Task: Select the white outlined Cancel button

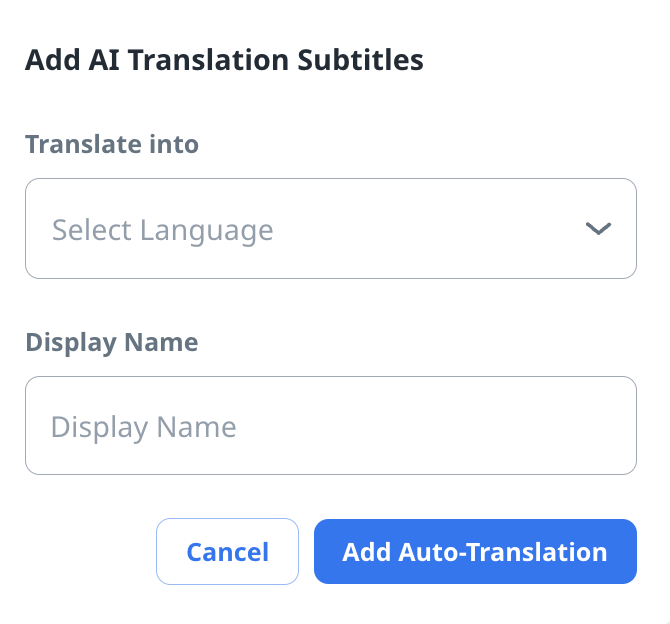Action: click(x=227, y=551)
